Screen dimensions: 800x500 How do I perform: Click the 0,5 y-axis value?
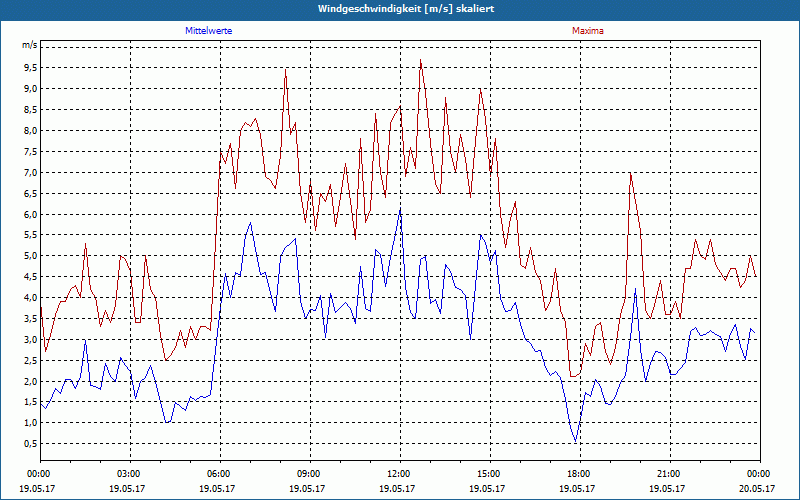pyautogui.click(x=31, y=444)
